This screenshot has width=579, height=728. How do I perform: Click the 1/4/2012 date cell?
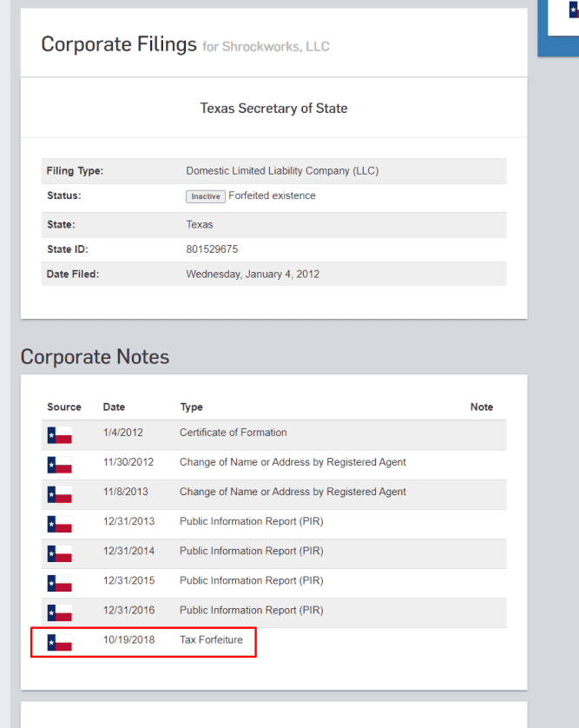coord(123,433)
